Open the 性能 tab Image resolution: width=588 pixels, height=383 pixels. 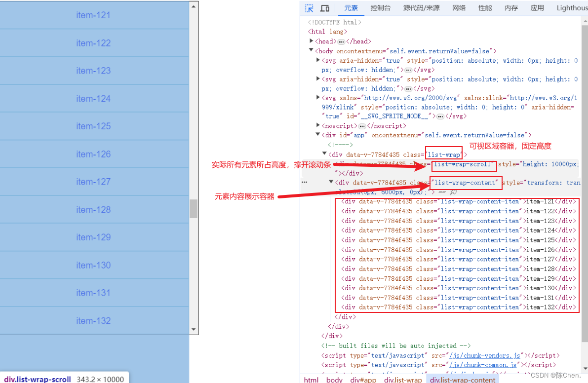pyautogui.click(x=485, y=8)
